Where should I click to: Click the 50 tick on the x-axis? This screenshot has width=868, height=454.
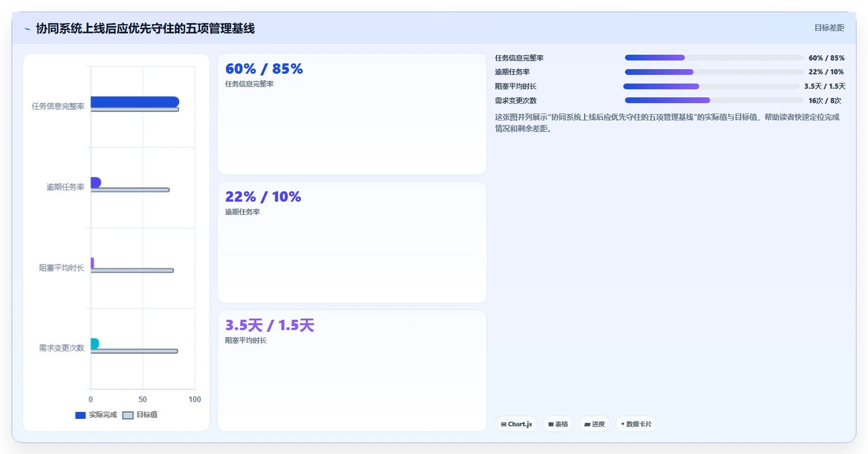coord(143,399)
